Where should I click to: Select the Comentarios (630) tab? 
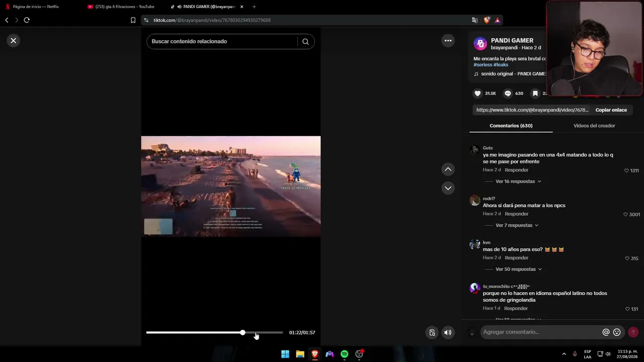(x=511, y=126)
